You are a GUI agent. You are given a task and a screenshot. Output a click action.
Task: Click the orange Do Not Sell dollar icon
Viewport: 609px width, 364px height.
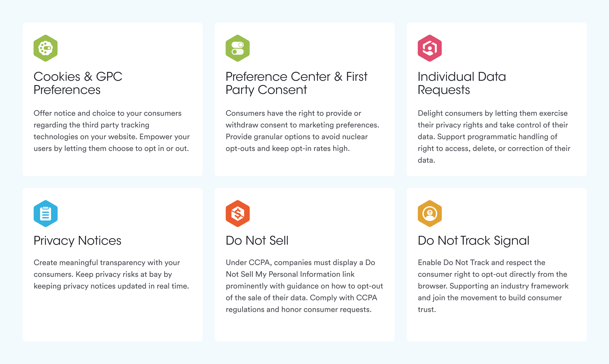pos(237,213)
